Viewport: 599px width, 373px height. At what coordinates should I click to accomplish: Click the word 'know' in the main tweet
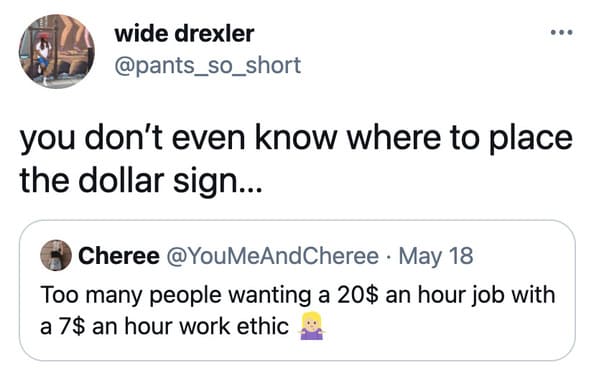click(296, 138)
